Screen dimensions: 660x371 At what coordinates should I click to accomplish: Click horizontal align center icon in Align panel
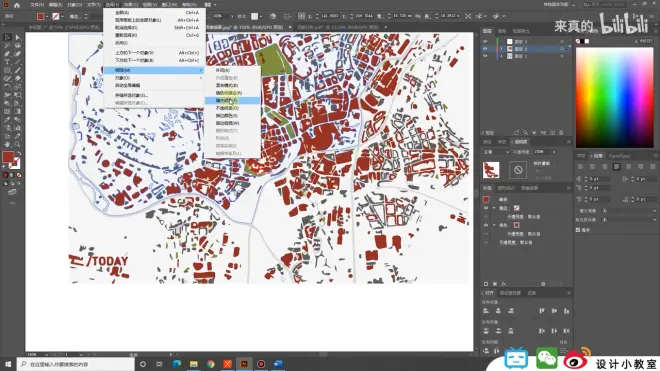(x=498, y=311)
